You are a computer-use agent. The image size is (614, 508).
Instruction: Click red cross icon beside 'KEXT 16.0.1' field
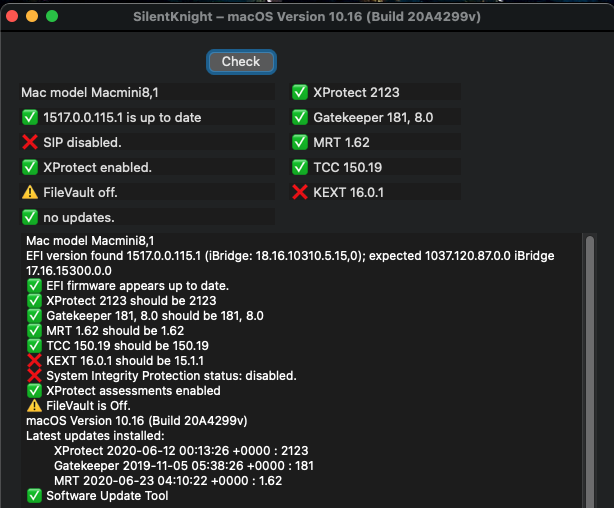point(300,192)
